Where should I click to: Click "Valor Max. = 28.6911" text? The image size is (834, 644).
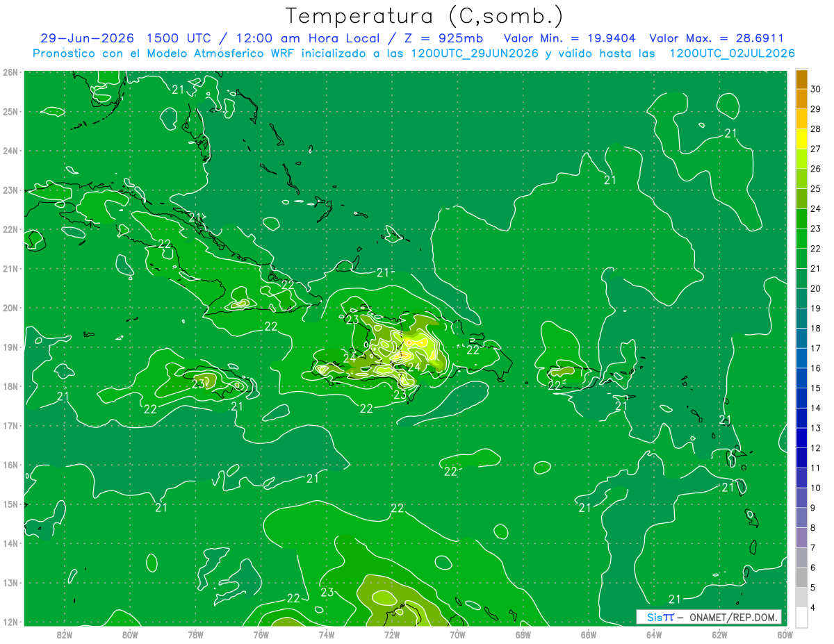pyautogui.click(x=716, y=38)
